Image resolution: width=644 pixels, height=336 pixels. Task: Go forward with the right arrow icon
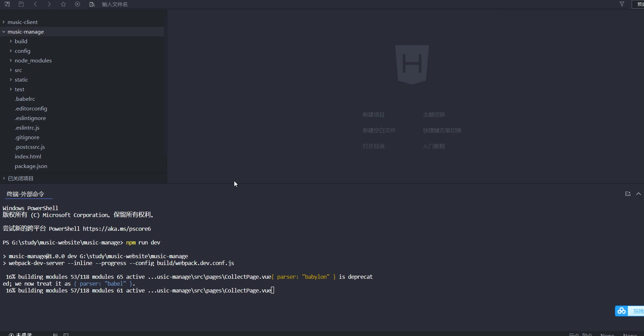[x=49, y=4]
